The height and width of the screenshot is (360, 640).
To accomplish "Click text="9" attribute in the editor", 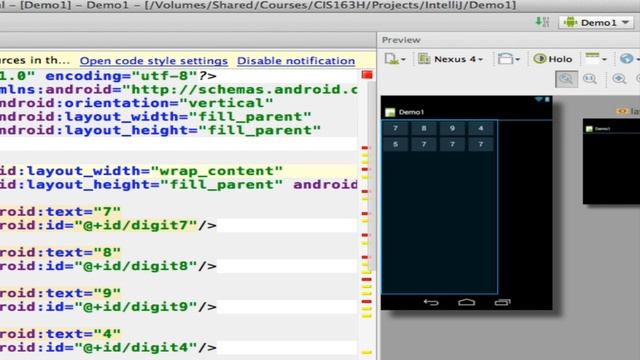I will click(x=83, y=293).
